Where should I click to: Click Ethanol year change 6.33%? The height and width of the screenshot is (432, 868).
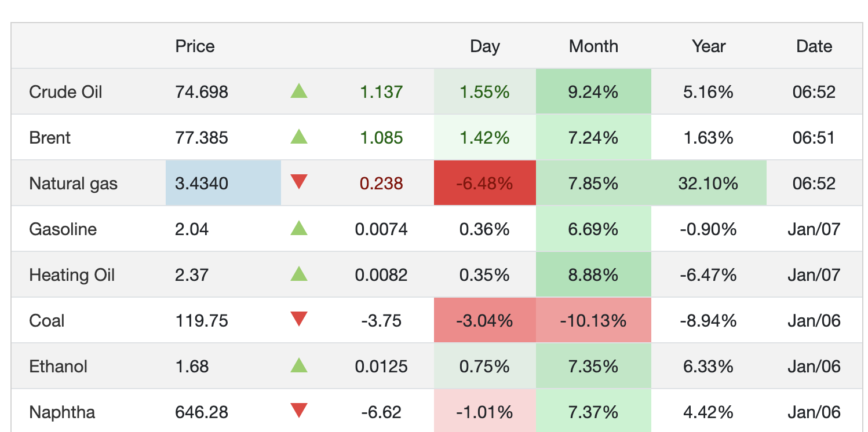(708, 367)
